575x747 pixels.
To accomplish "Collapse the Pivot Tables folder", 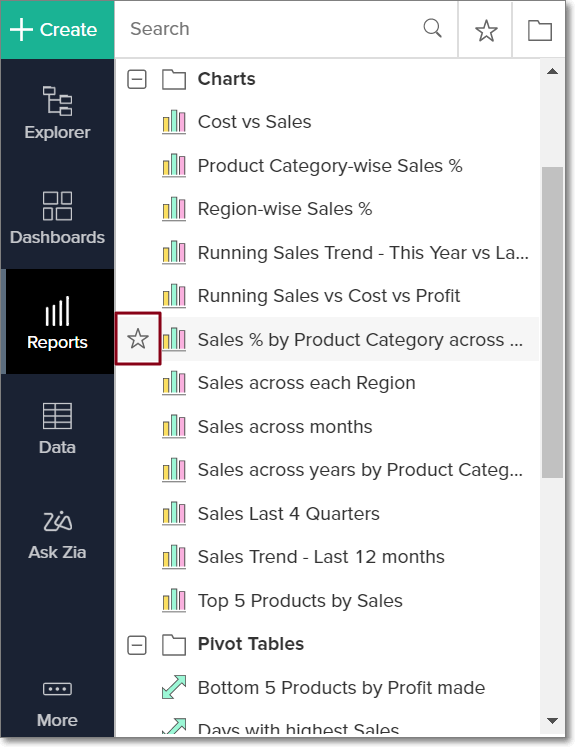I will coord(137,646).
